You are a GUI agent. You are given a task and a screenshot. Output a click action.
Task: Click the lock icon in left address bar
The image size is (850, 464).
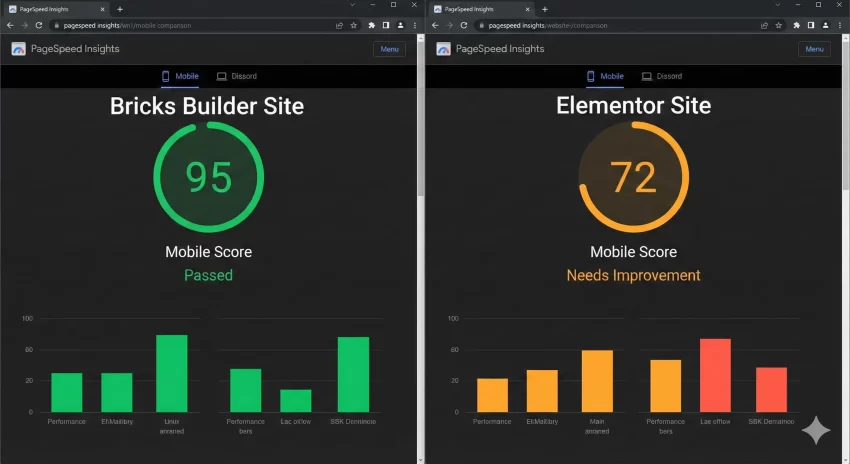click(56, 25)
